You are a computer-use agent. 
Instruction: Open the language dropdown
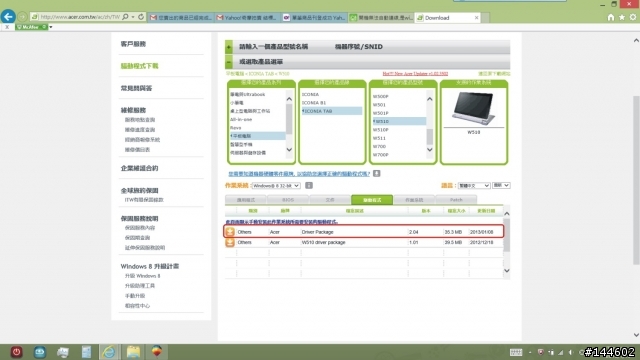[x=474, y=186]
